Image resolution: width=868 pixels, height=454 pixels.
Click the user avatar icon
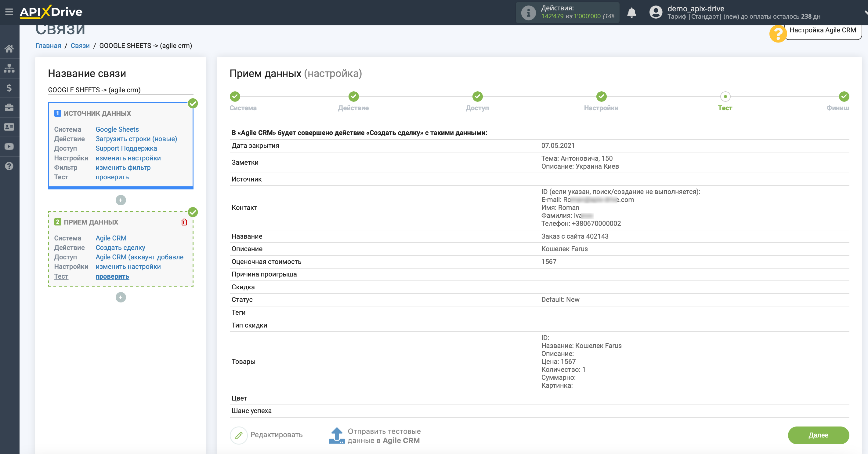pos(655,13)
